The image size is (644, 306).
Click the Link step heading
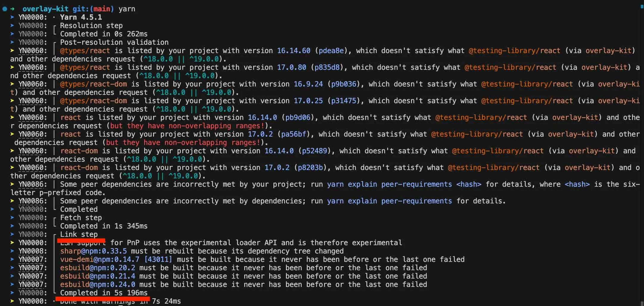click(79, 234)
